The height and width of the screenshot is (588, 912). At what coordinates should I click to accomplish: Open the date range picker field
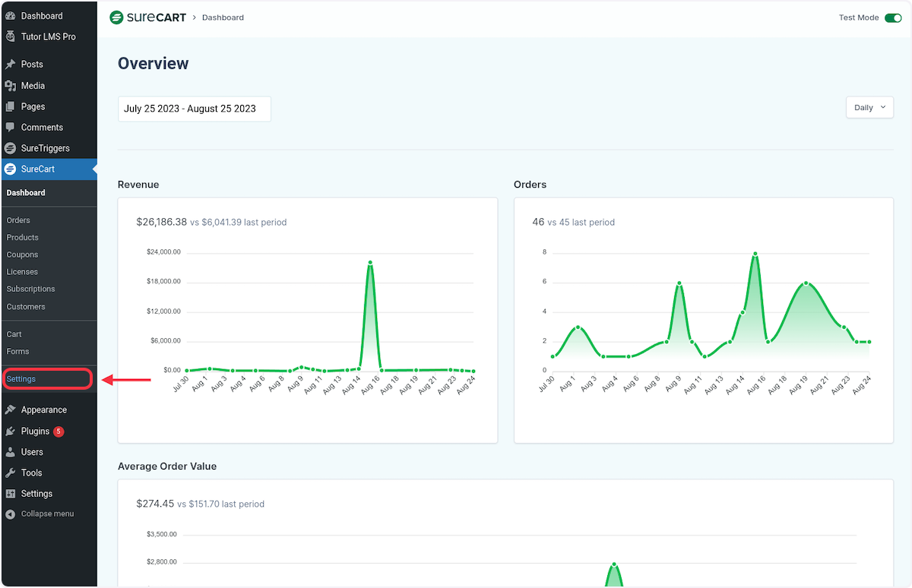coord(194,109)
